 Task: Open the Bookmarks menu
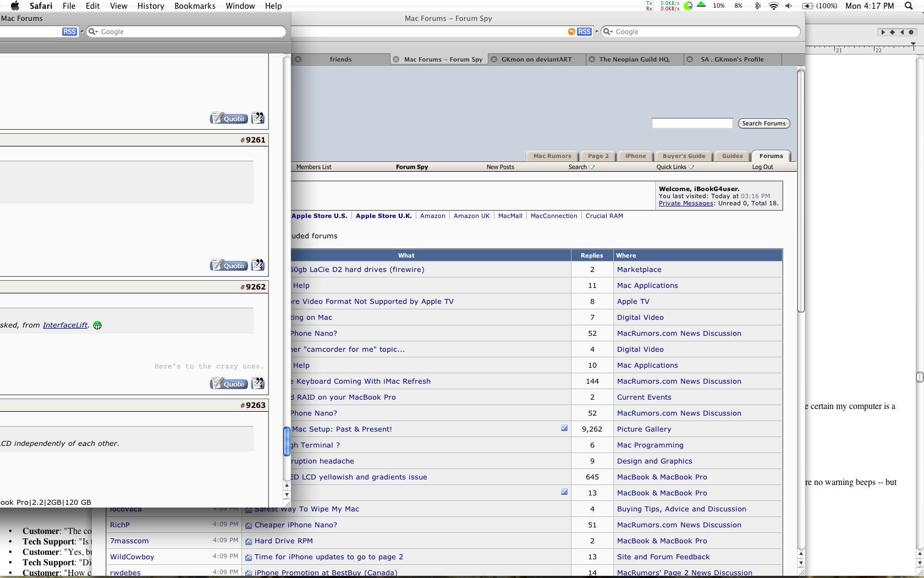pos(195,6)
